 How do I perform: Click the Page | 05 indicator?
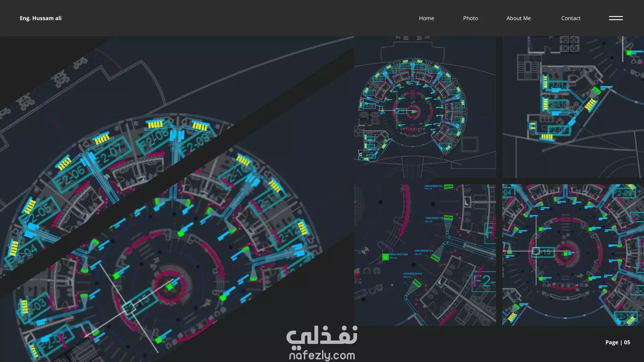coord(618,342)
